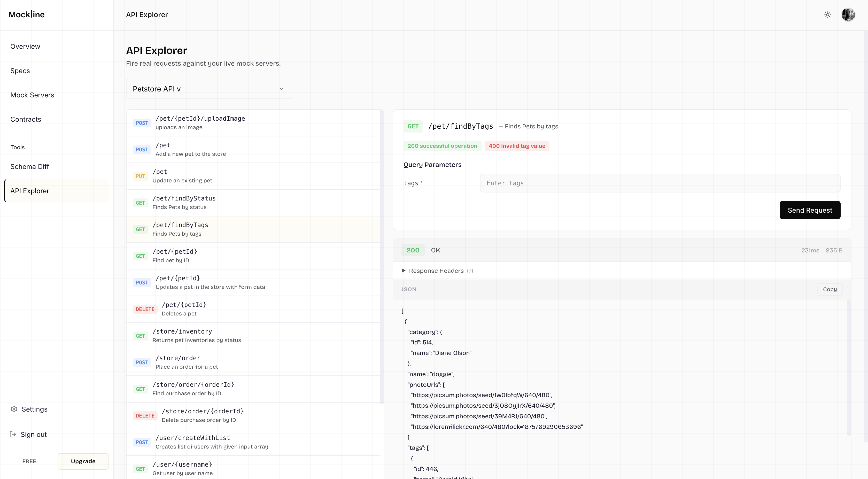Toggle the light/dark theme sun icon
The image size is (868, 479).
pos(827,14)
